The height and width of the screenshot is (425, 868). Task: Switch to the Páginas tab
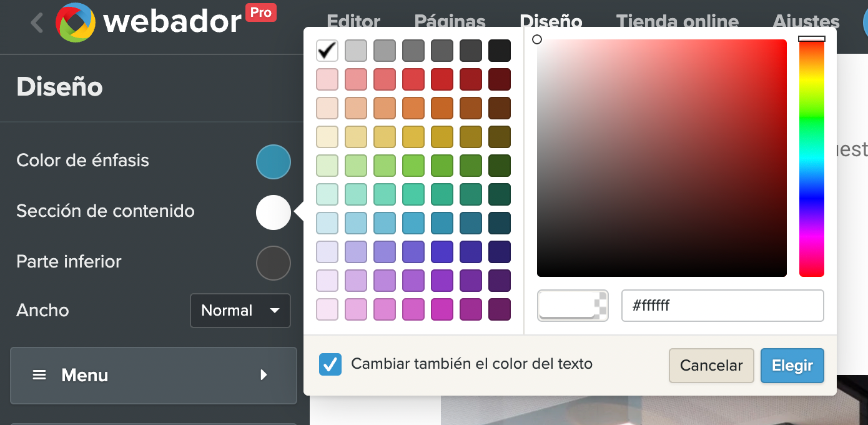coord(450,22)
